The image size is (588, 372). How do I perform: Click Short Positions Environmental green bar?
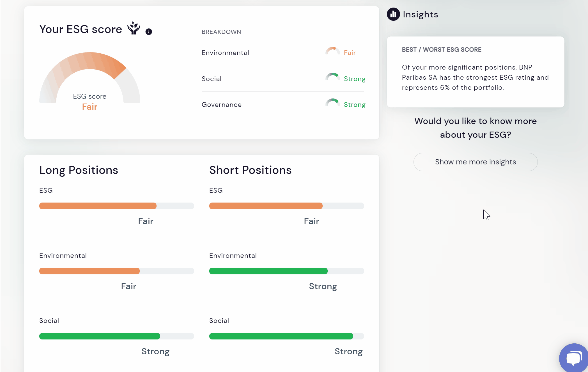click(268, 271)
